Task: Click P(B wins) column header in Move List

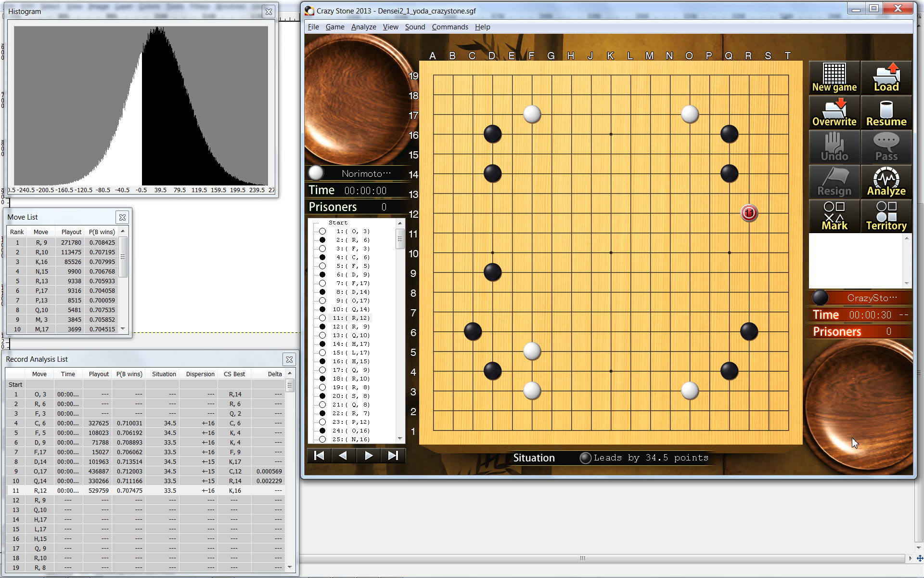Action: (102, 232)
